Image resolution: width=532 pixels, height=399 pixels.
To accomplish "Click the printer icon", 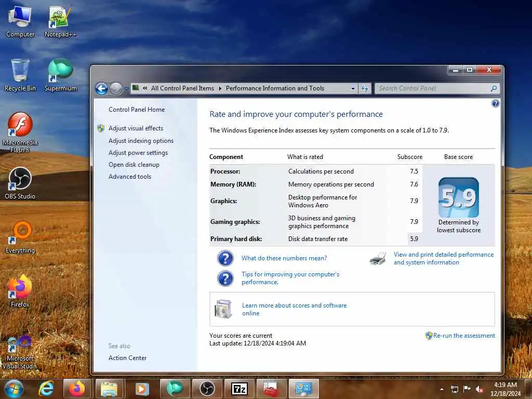I will [x=378, y=259].
